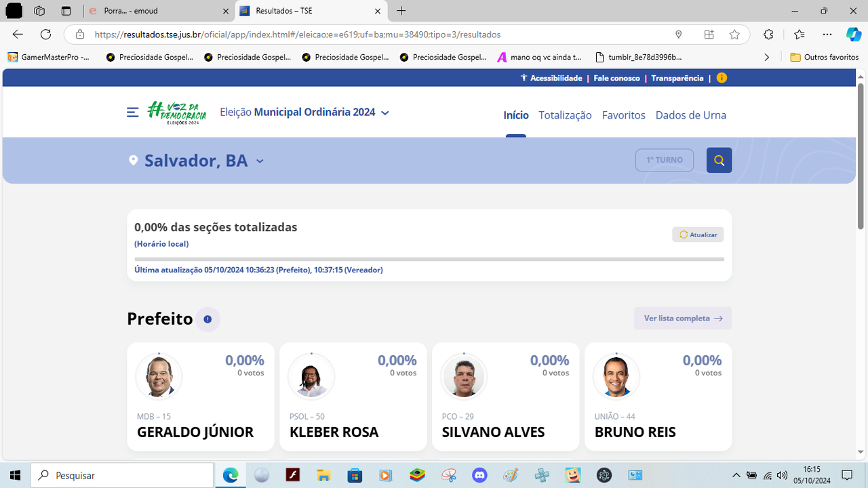Click the browser refresh icon
This screenshot has height=488, width=868.
tap(45, 35)
